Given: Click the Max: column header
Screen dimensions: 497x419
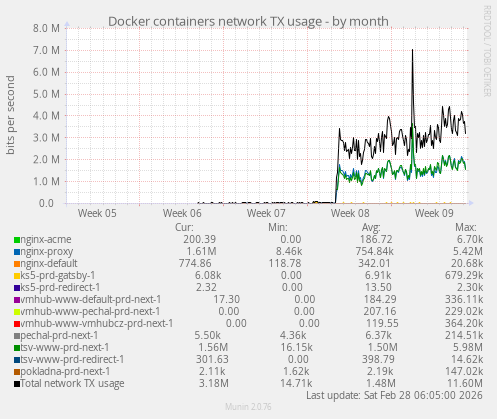Looking at the screenshot, I should tap(466, 228).
